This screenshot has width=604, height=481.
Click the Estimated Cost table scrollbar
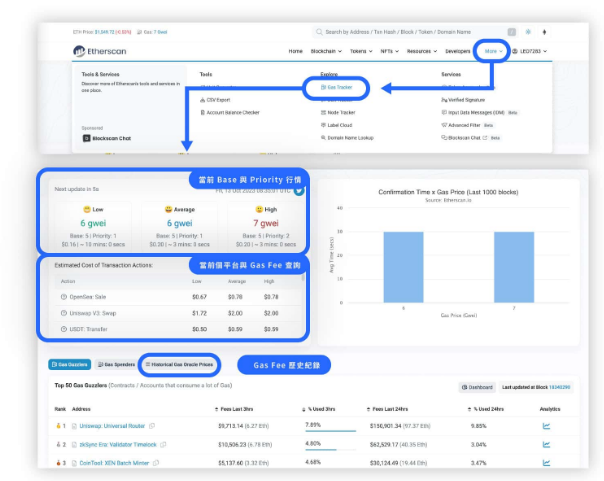[303, 277]
